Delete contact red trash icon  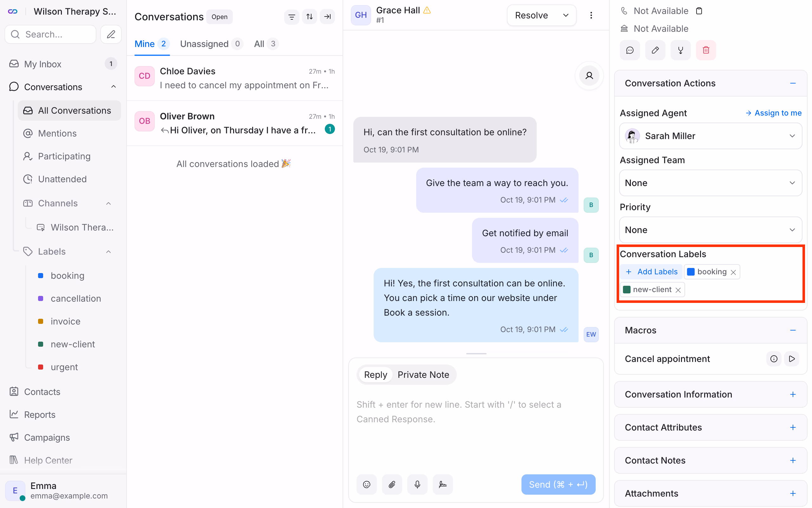706,50
